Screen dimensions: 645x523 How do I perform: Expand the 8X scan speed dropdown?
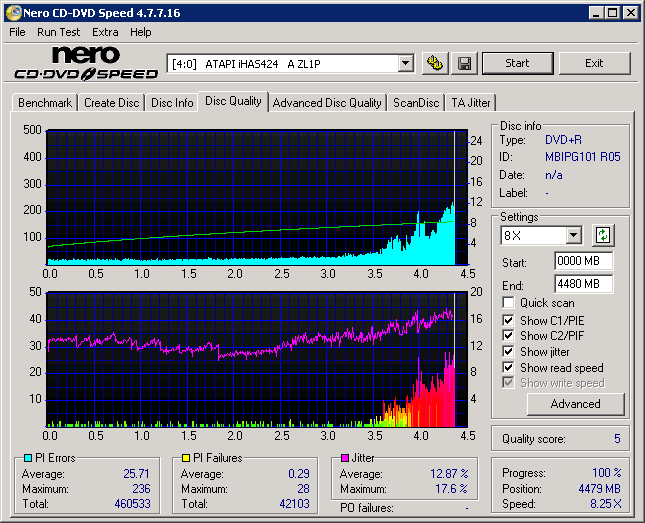tap(573, 236)
